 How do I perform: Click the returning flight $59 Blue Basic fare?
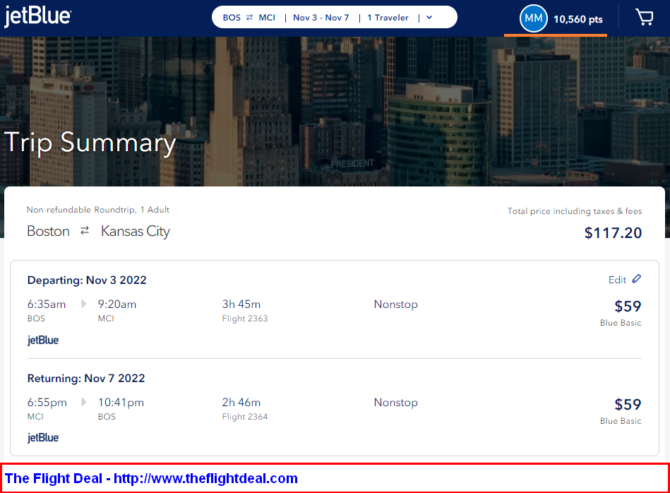click(x=621, y=411)
